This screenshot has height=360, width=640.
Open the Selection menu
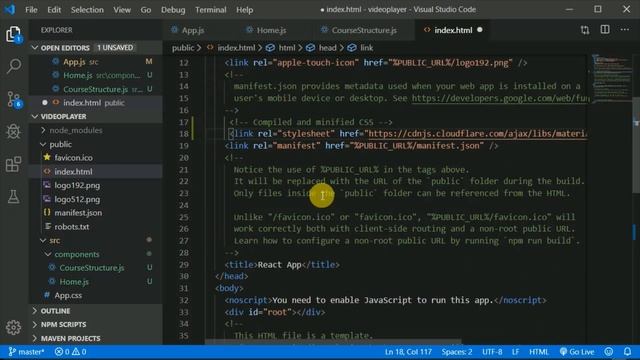[87, 10]
